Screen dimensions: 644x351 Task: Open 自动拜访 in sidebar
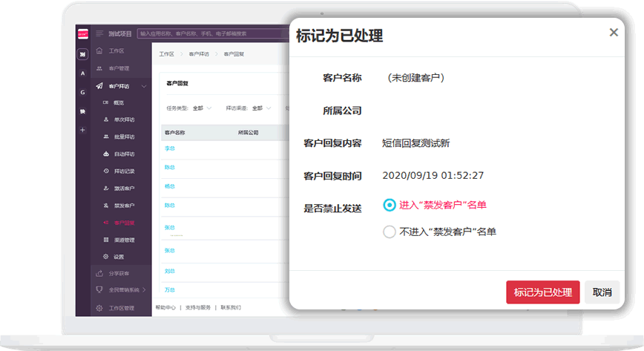123,154
